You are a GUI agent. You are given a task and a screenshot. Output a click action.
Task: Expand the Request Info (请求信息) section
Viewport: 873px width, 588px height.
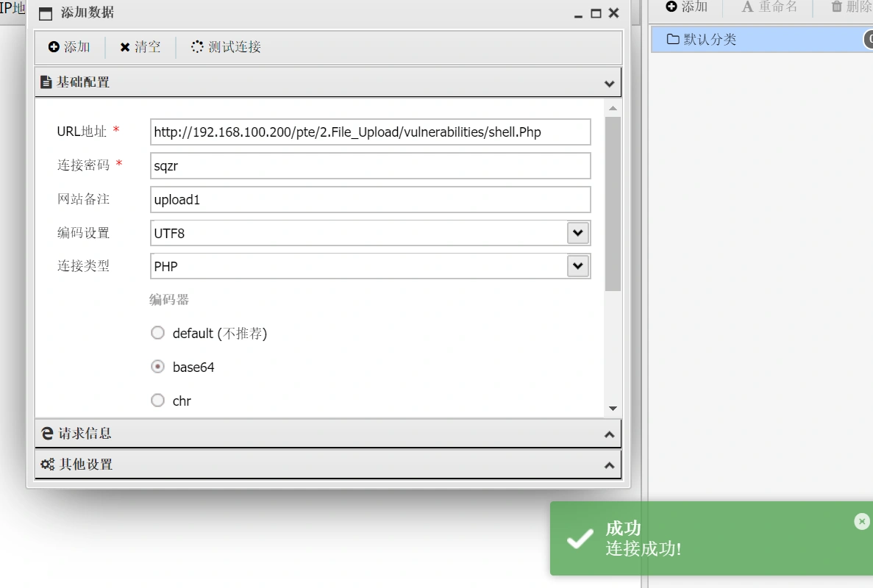(328, 434)
